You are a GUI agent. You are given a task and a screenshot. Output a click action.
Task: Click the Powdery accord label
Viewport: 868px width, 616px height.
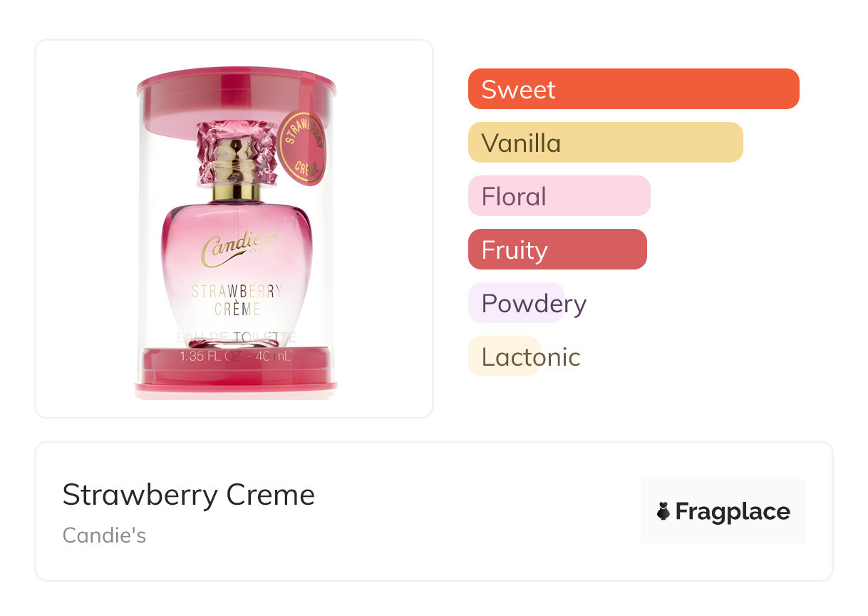[534, 304]
